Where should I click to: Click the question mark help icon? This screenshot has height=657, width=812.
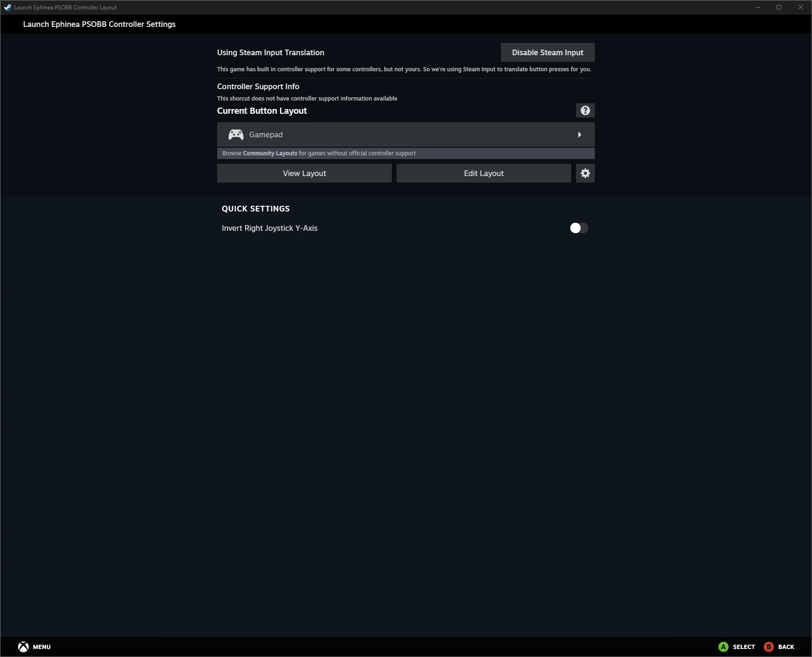tap(585, 110)
